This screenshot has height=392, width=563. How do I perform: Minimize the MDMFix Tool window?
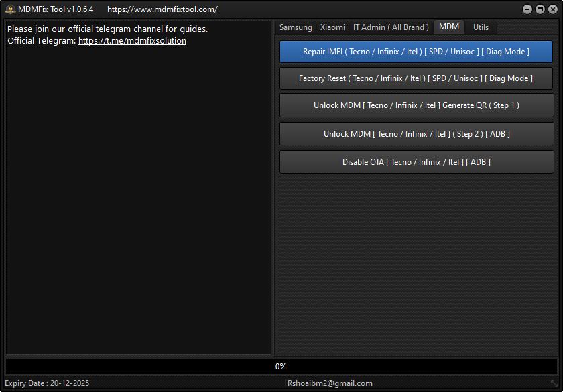pos(527,9)
